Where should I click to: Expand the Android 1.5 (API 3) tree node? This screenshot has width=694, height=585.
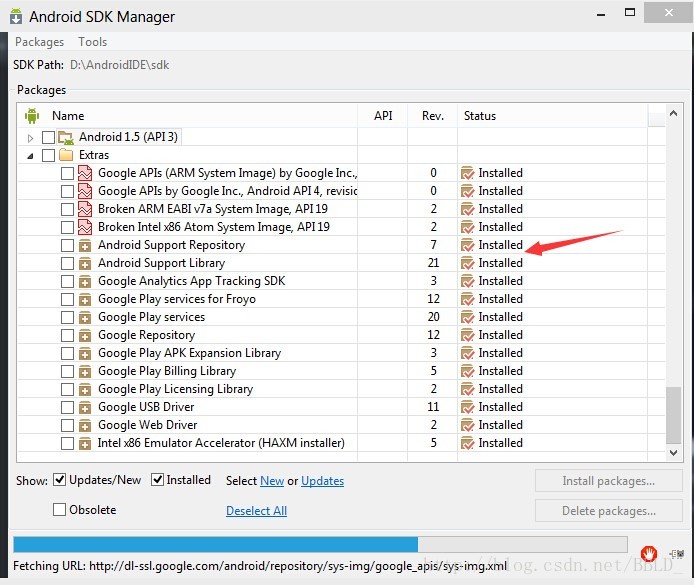click(30, 138)
